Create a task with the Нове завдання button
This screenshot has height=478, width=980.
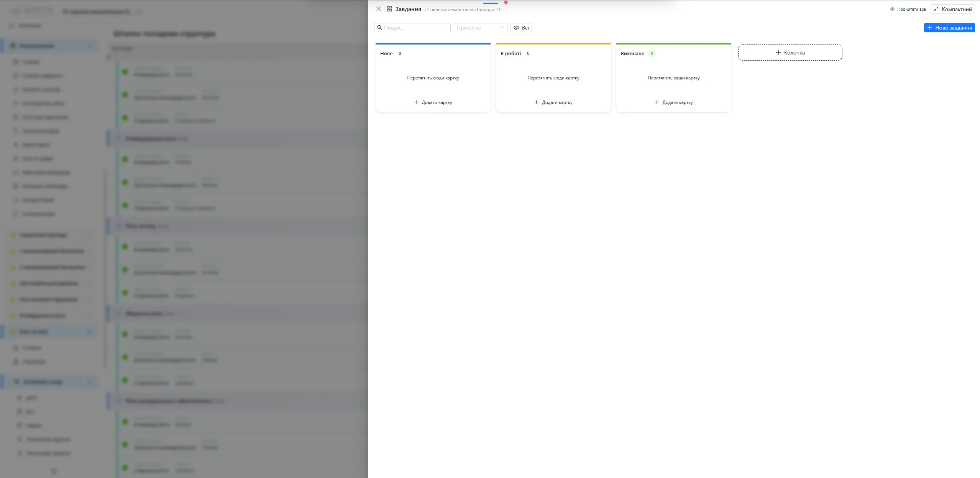point(949,27)
